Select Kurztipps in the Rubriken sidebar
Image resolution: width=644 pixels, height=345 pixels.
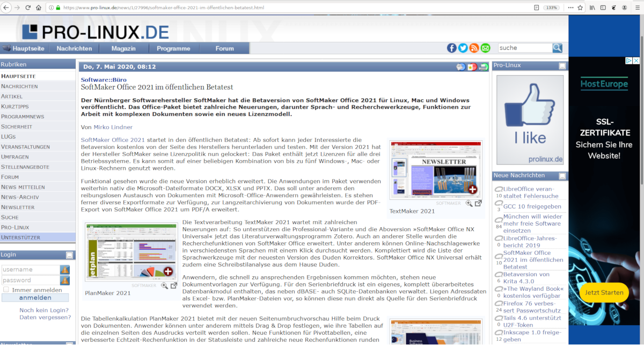click(38, 106)
